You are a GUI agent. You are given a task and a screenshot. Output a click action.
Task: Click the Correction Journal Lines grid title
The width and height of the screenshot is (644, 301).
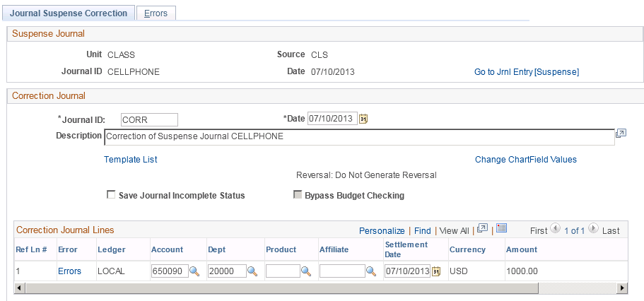pyautogui.click(x=65, y=230)
